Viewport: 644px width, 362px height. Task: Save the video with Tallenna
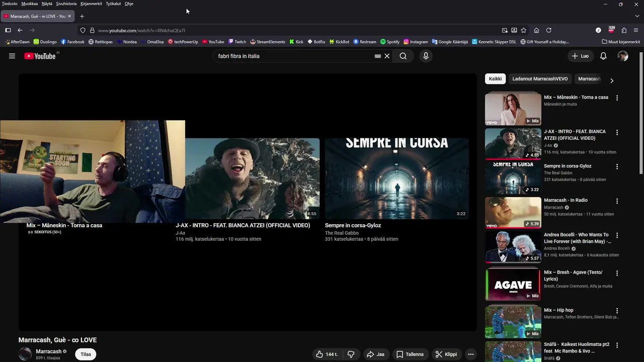[410, 354]
